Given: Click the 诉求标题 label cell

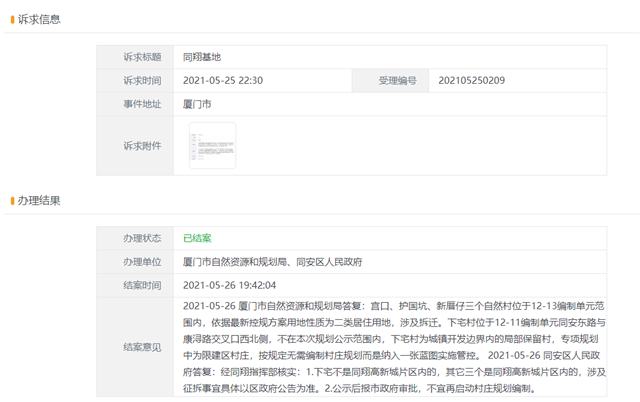Looking at the screenshot, I should pos(135,57).
